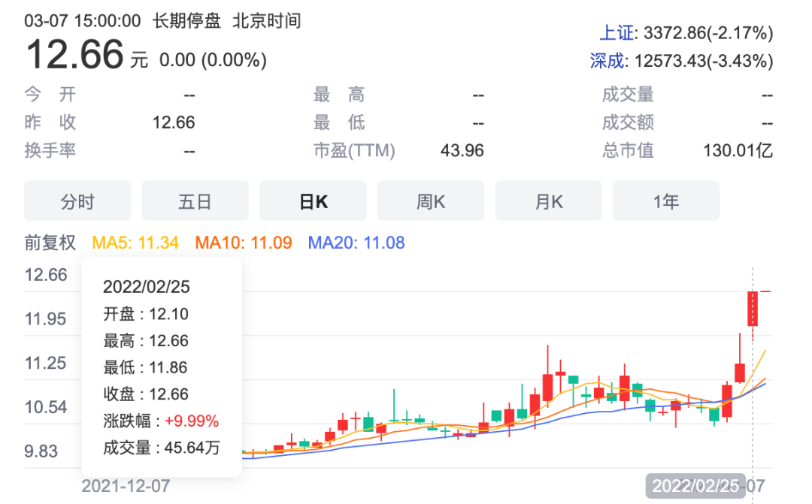The image size is (812, 504).
Task: Click the 成交量 45.64万 tooltip row
Action: [162, 448]
